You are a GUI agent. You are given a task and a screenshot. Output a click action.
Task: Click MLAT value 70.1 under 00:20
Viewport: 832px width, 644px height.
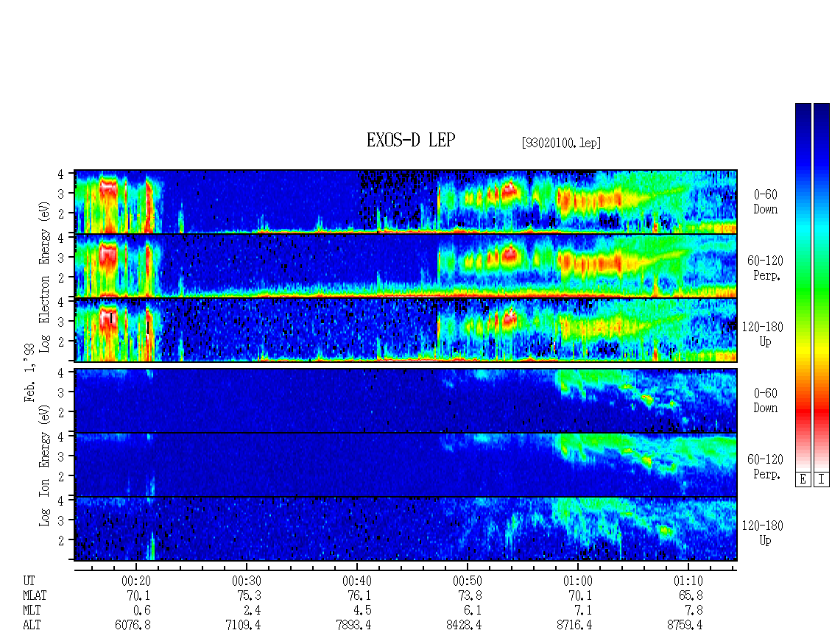pos(139,595)
